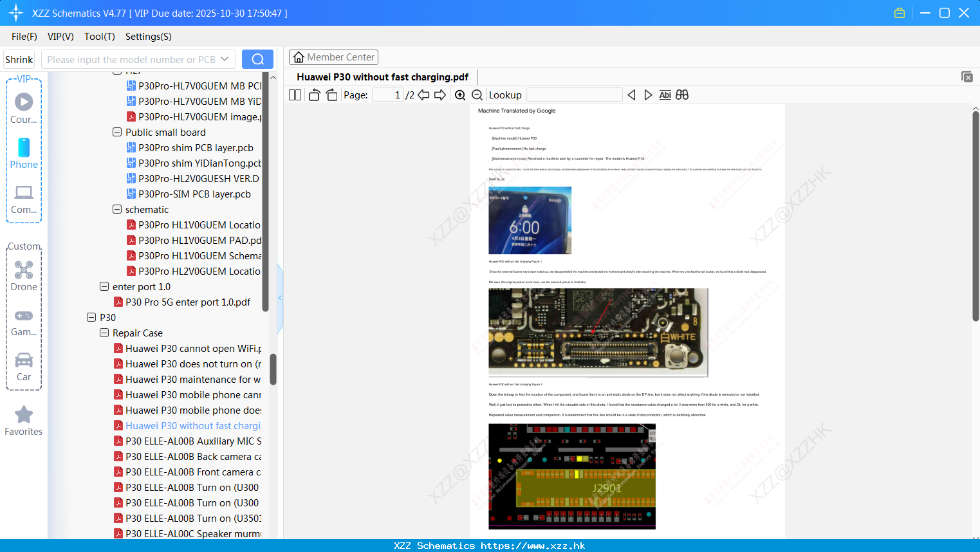Select the Game console category icon
The height and width of the screenshot is (552, 980).
point(24,322)
